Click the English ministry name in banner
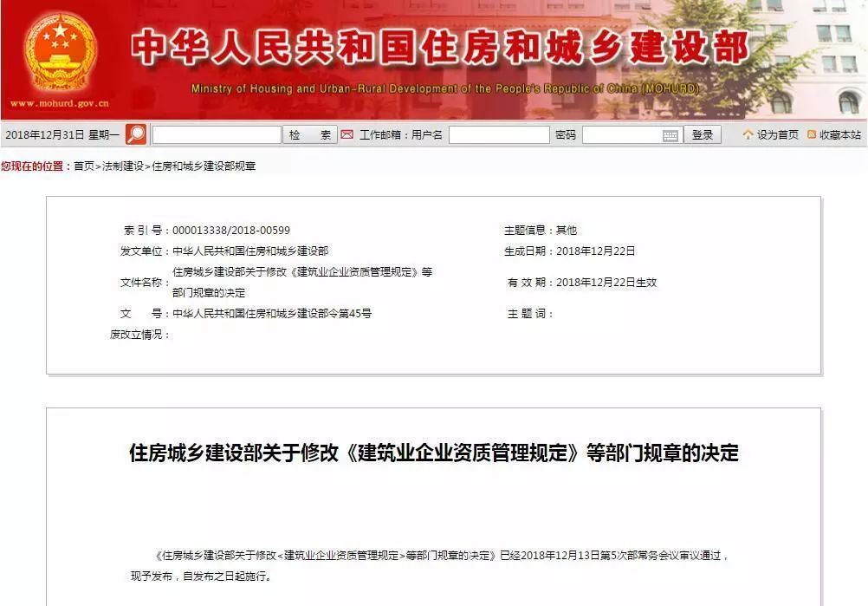 pos(445,88)
